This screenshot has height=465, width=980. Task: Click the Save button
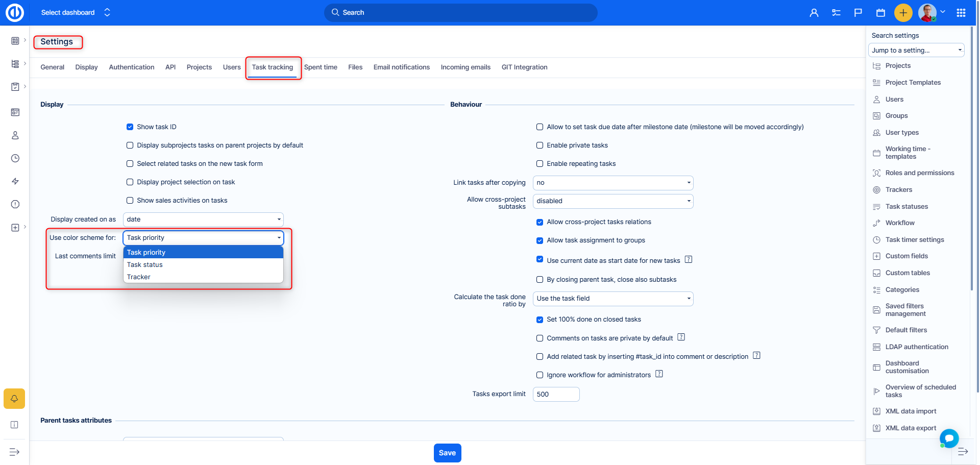447,453
